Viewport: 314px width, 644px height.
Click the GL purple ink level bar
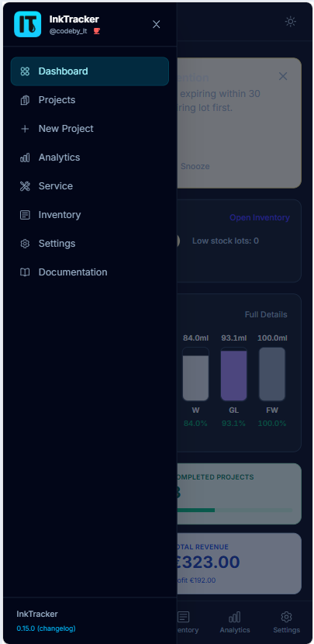pyautogui.click(x=234, y=374)
